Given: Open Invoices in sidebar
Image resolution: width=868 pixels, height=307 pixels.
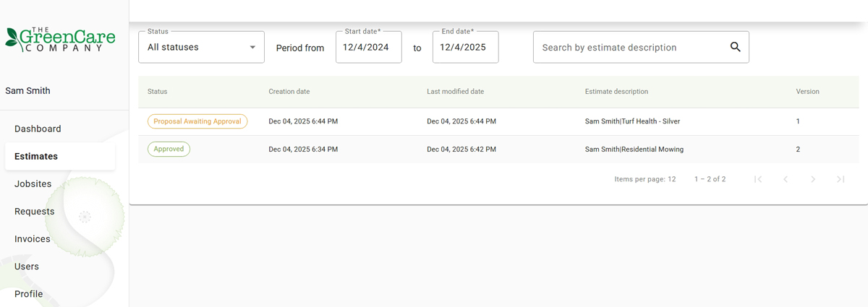Looking at the screenshot, I should tap(33, 238).
